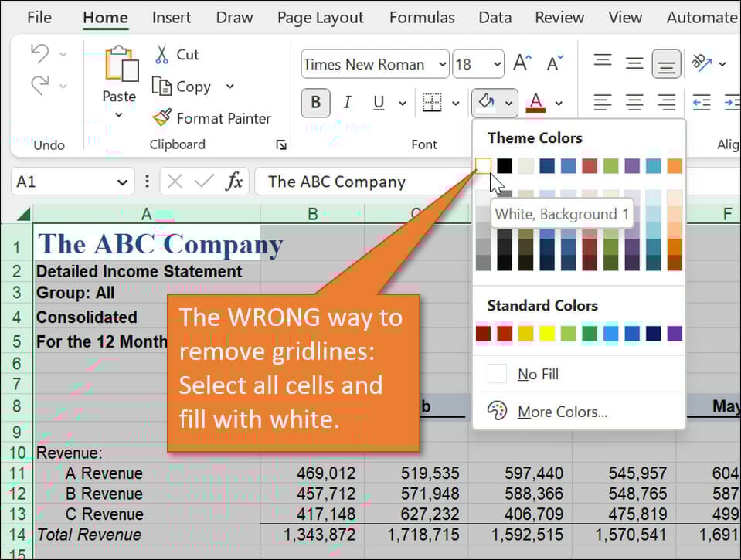Select the Format Painter brush

click(161, 117)
